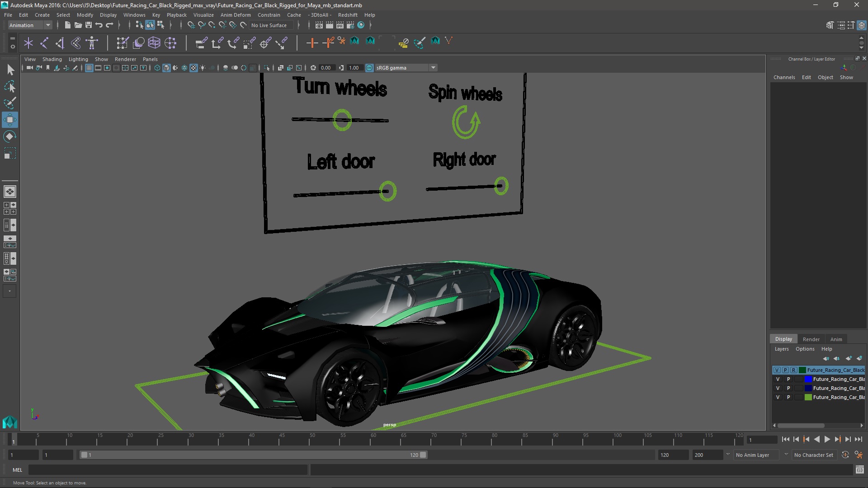
Task: Open Render View clapperboard icon
Action: click(319, 25)
